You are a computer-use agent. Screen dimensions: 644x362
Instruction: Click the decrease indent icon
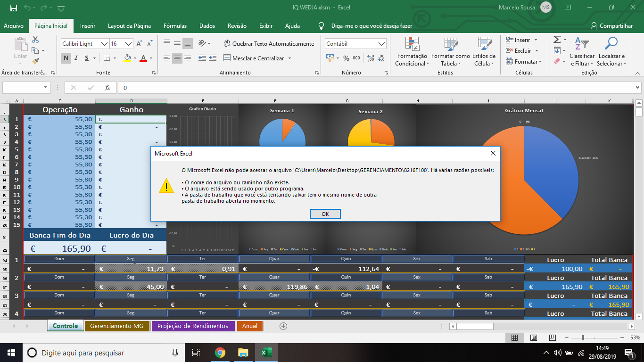coord(203,58)
